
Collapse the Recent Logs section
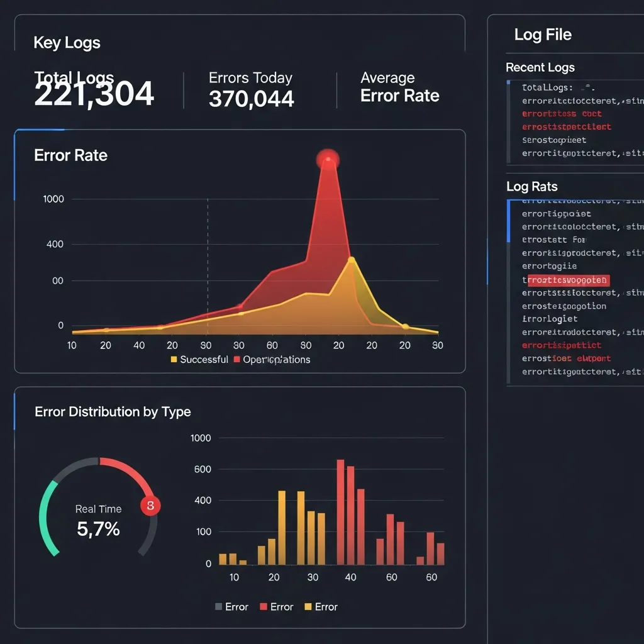540,67
